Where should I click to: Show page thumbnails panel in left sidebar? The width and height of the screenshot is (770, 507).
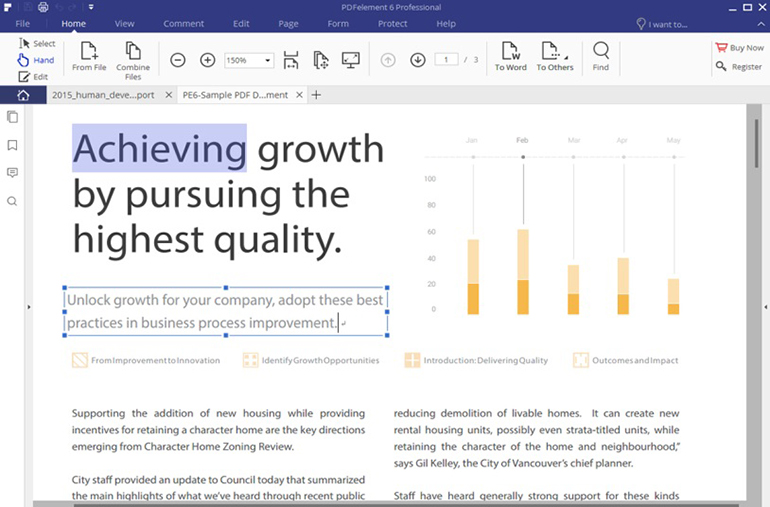point(12,117)
